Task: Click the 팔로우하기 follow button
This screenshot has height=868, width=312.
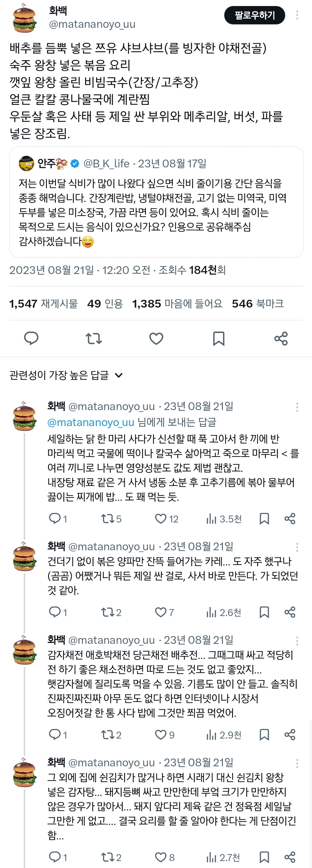Action: pyautogui.click(x=255, y=15)
